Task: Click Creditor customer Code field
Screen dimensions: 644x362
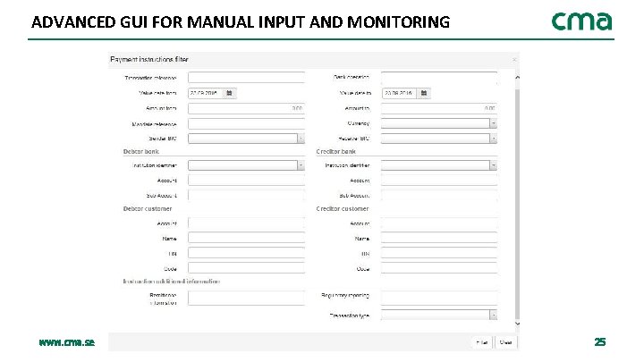Action: click(439, 268)
